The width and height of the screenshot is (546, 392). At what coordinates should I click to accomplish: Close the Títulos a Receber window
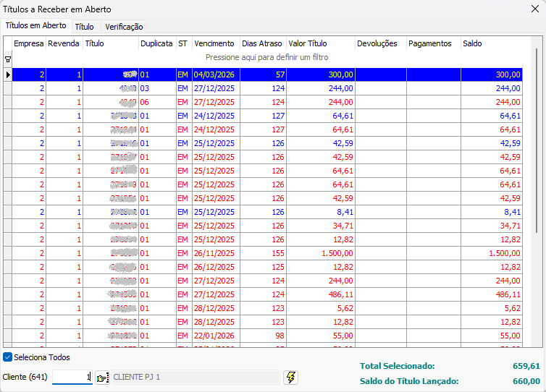(x=535, y=9)
